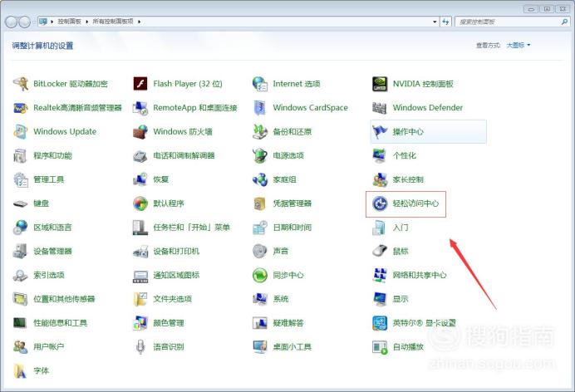Viewport: 575px width, 392px height.
Task: Open the 家长控制 link
Action: (x=408, y=179)
